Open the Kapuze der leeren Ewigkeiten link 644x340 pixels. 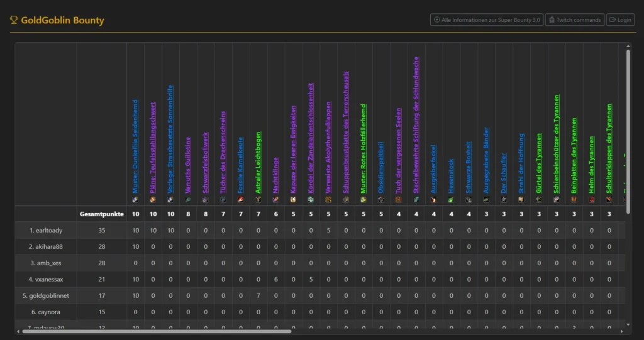coord(293,150)
